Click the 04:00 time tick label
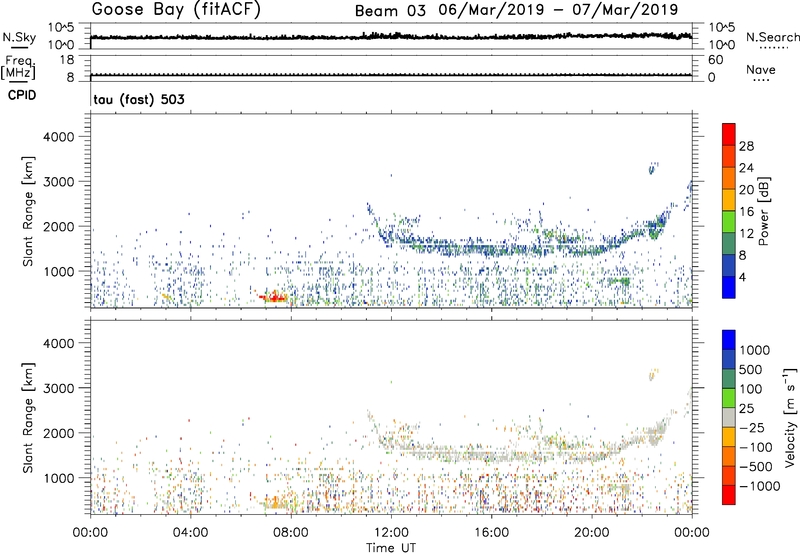Image resolution: width=800 pixels, height=554 pixels. [190, 532]
